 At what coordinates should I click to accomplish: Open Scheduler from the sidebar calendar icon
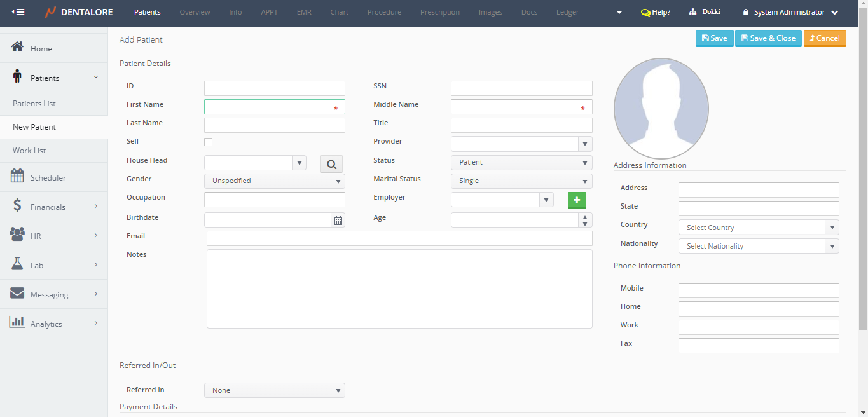[18, 177]
